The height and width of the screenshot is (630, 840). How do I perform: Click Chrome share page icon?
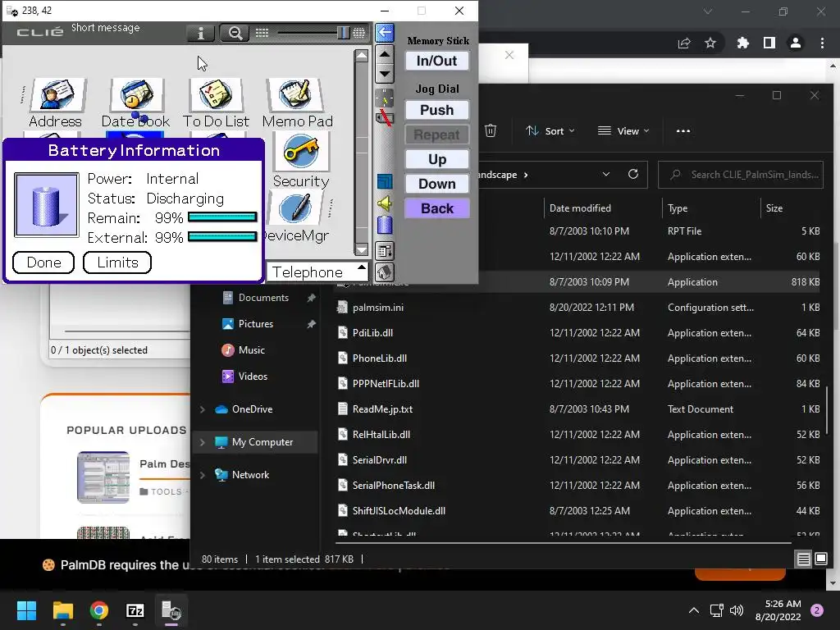[684, 43]
